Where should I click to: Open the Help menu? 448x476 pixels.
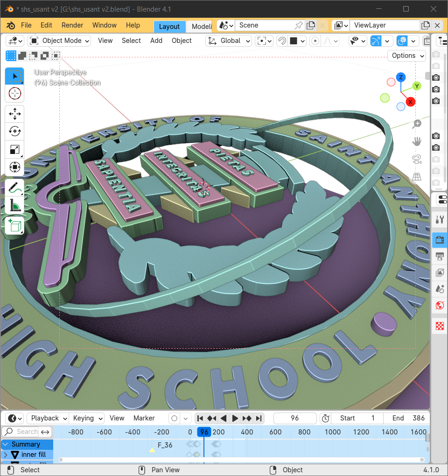pos(133,25)
